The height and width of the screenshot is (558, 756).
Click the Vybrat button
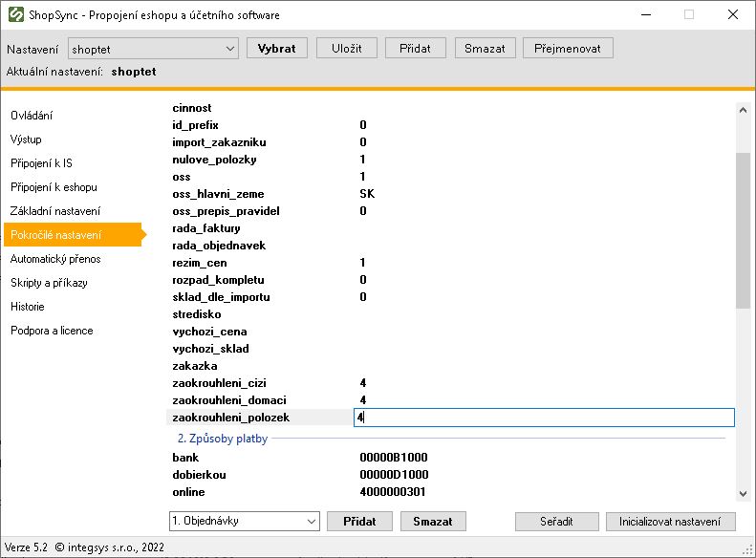[x=277, y=48]
